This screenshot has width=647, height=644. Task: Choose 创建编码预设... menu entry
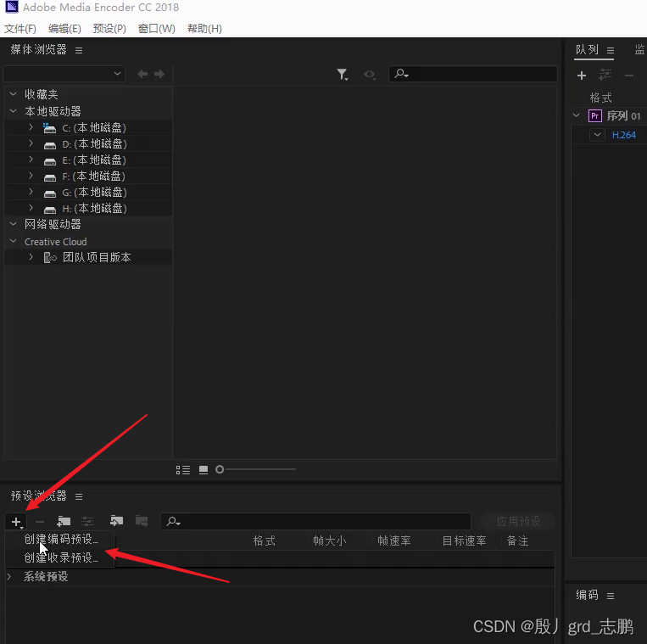(x=61, y=539)
